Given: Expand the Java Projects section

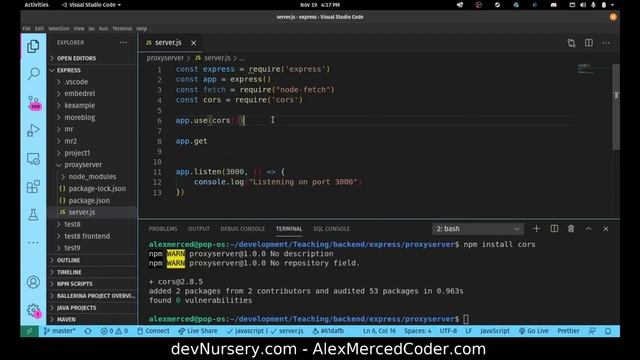Looking at the screenshot, I should tap(76, 308).
